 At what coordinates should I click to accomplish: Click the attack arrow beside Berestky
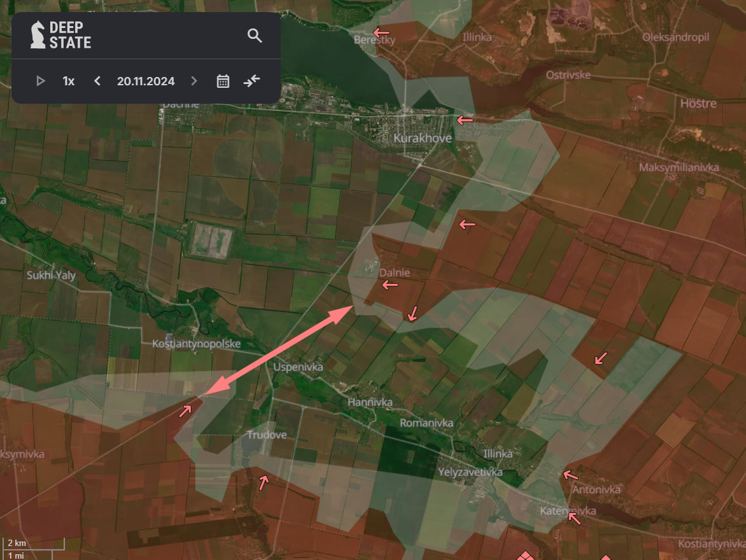[381, 32]
